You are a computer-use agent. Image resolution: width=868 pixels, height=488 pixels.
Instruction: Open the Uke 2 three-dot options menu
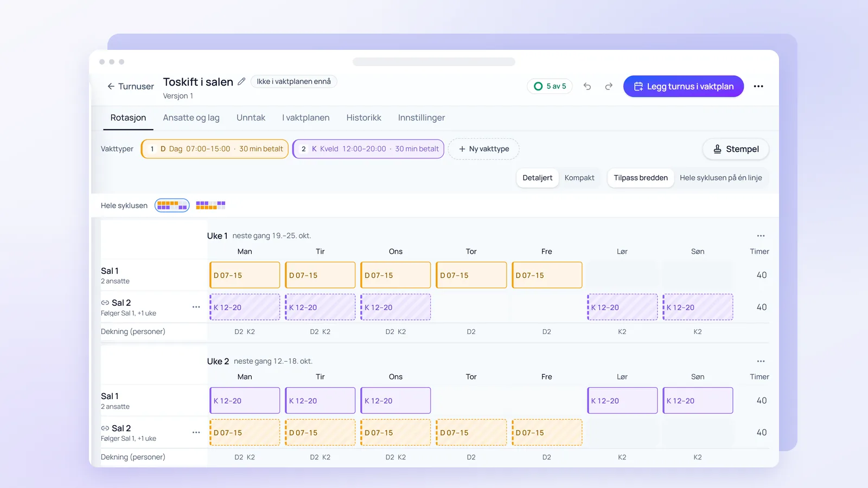(x=761, y=361)
